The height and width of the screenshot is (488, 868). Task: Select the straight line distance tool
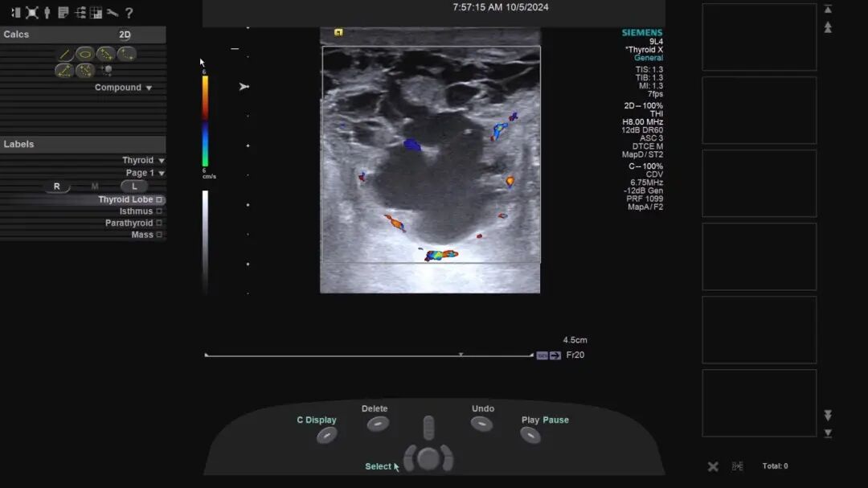tap(65, 55)
